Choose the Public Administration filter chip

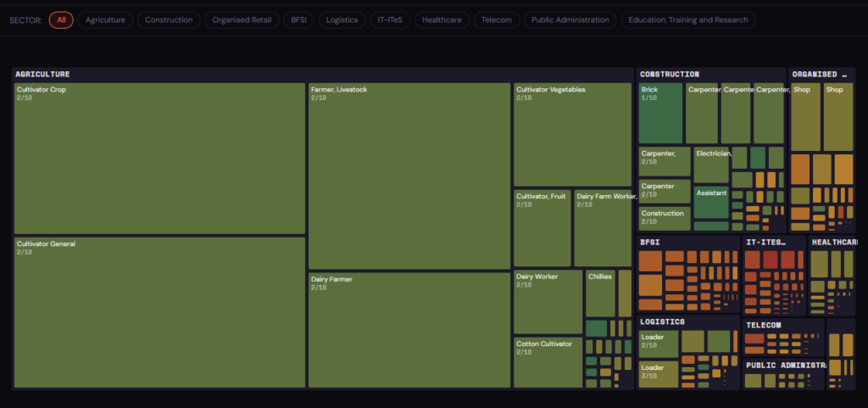[570, 20]
